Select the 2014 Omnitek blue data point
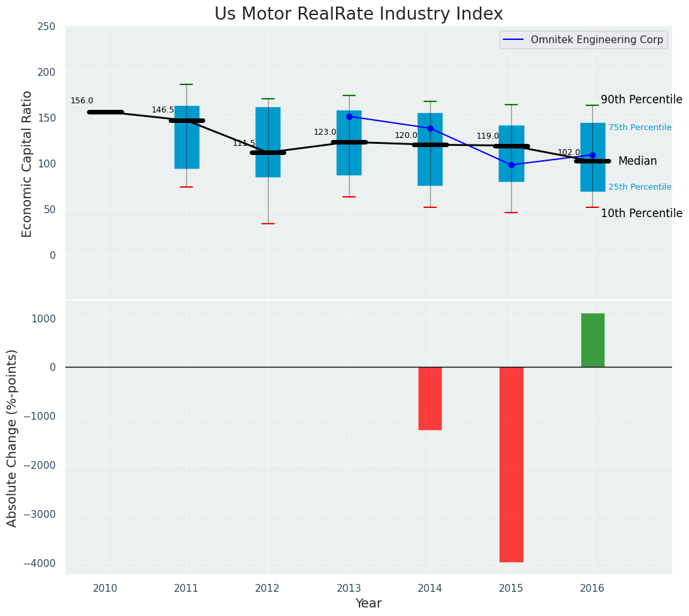The width and height of the screenshot is (689, 616). (430, 128)
